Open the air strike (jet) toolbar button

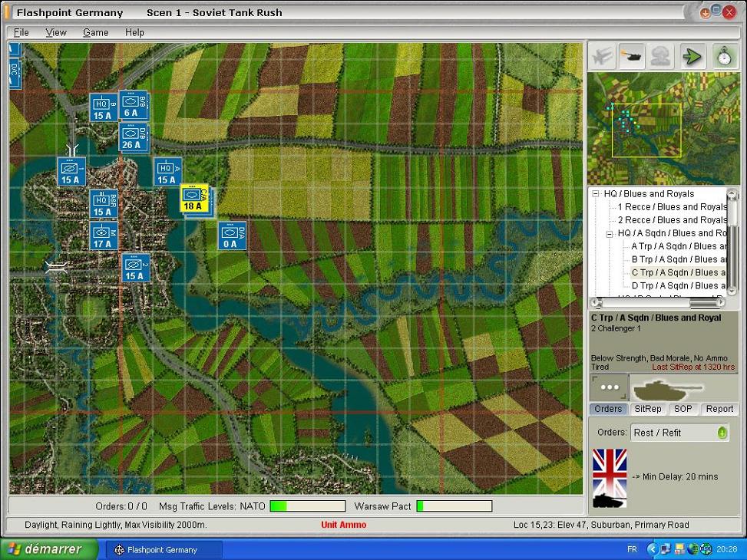[602, 56]
